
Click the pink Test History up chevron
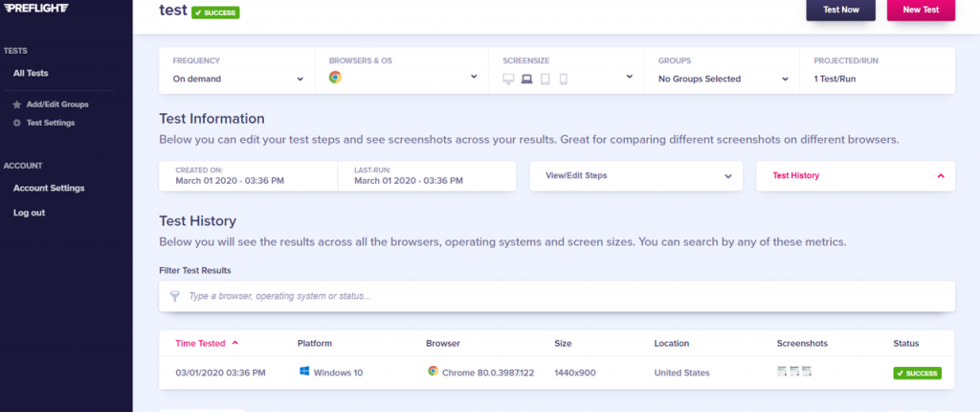941,176
